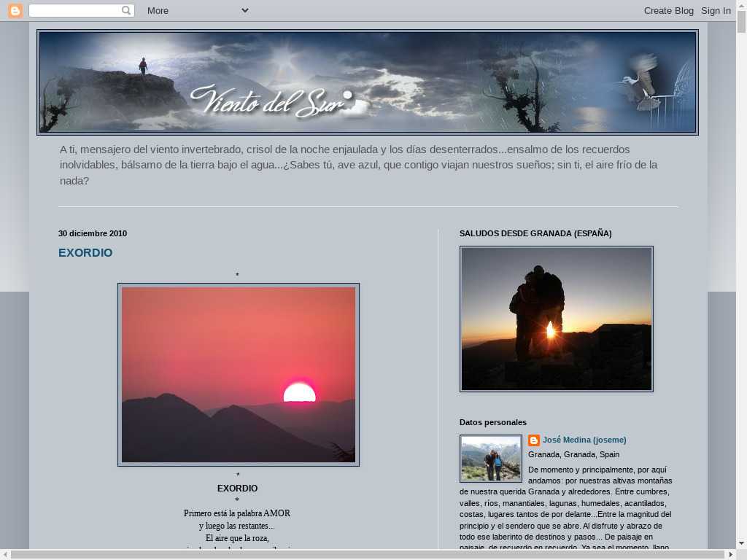Viewport: 747px width, 560px height.
Task: Click the Blogger navbar search field
Action: (74, 10)
